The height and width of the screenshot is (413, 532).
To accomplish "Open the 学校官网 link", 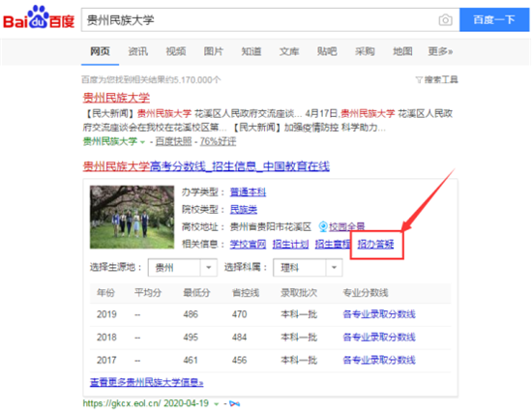I will pyautogui.click(x=248, y=244).
